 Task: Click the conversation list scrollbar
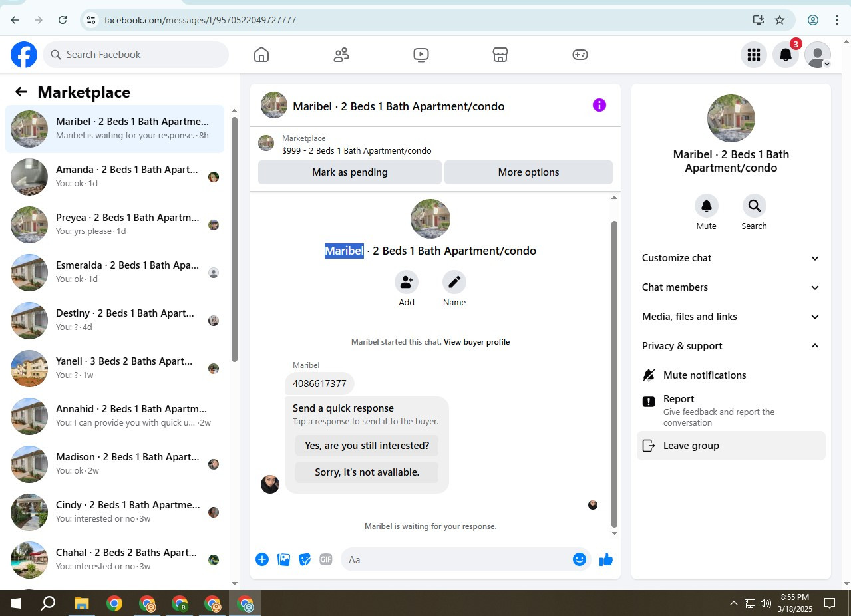click(234, 239)
